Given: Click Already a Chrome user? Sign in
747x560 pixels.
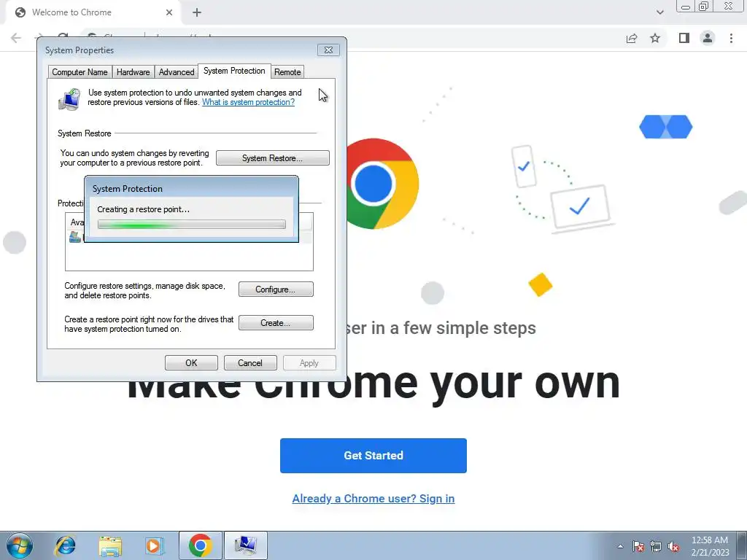Looking at the screenshot, I should coord(373,499).
